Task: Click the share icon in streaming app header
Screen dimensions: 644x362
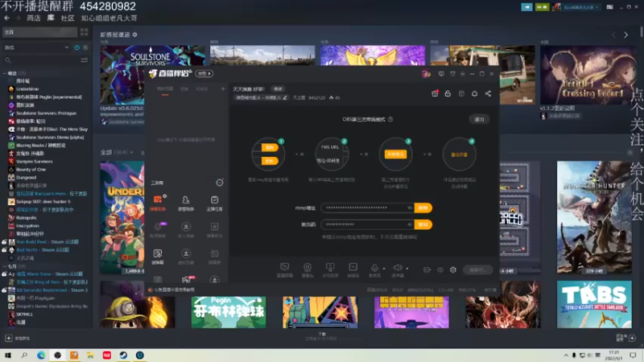Action: pyautogui.click(x=488, y=93)
